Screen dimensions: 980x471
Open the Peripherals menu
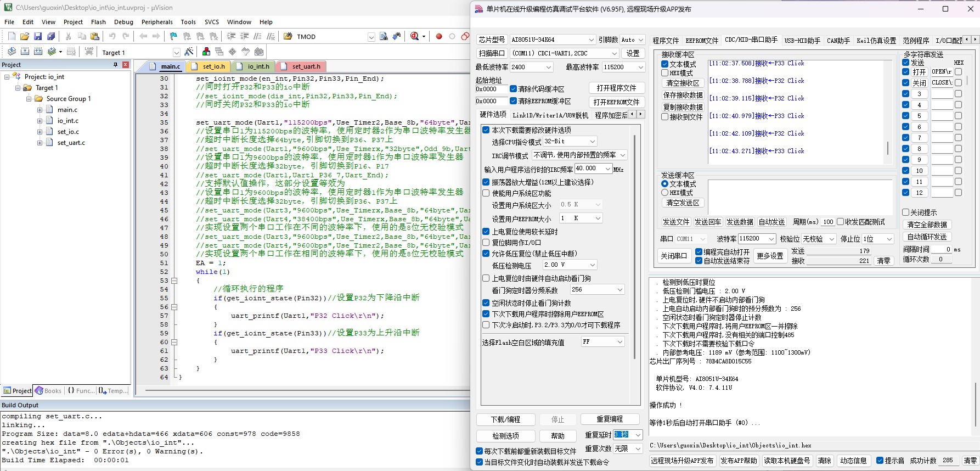point(157,22)
